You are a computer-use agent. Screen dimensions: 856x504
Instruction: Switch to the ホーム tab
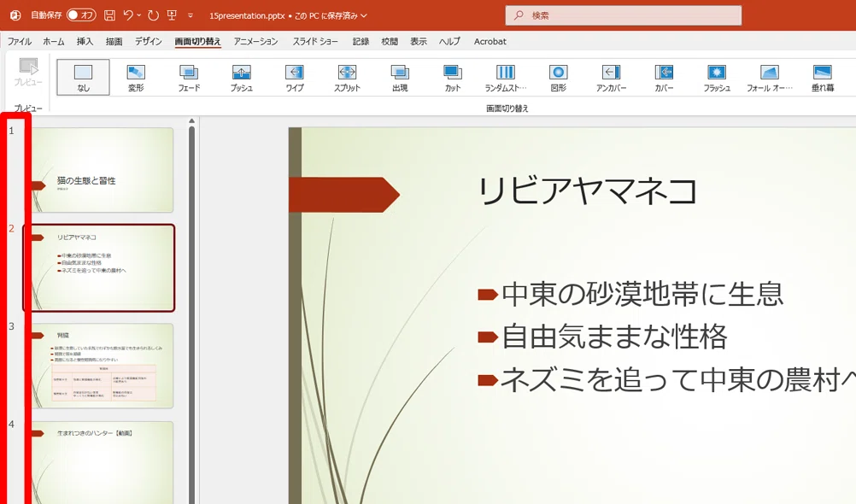54,42
